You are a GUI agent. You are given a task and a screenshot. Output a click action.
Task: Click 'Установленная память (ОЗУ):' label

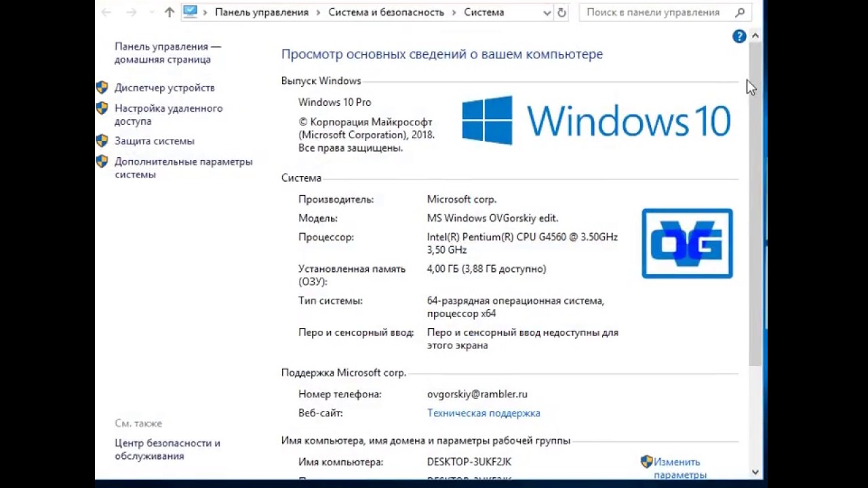point(352,275)
